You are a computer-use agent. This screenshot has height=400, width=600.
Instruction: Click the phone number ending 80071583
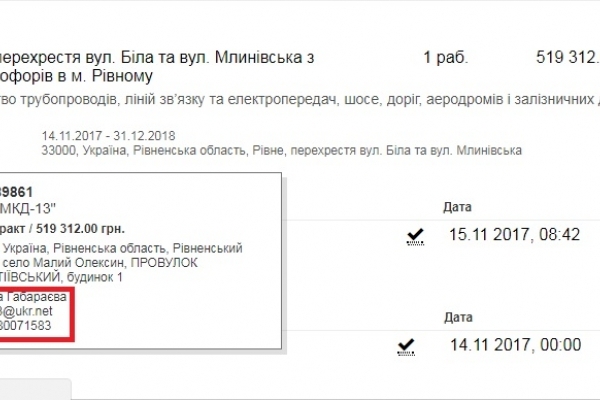coord(34,325)
